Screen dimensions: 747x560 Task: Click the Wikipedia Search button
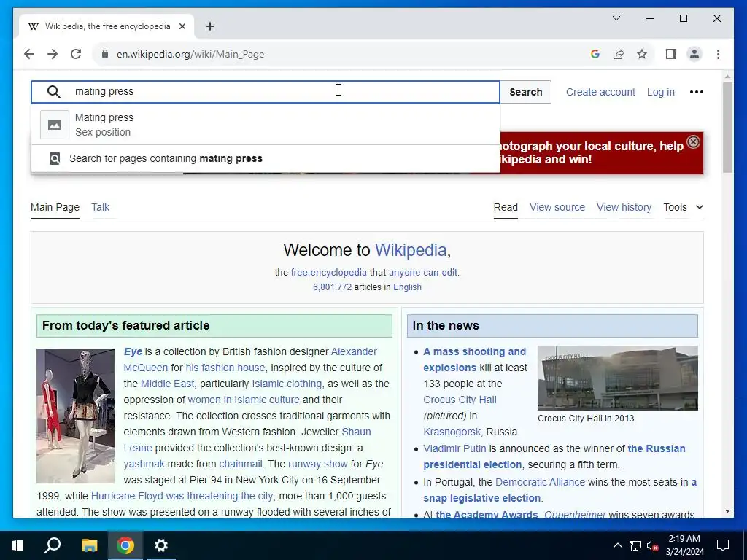pyautogui.click(x=525, y=92)
